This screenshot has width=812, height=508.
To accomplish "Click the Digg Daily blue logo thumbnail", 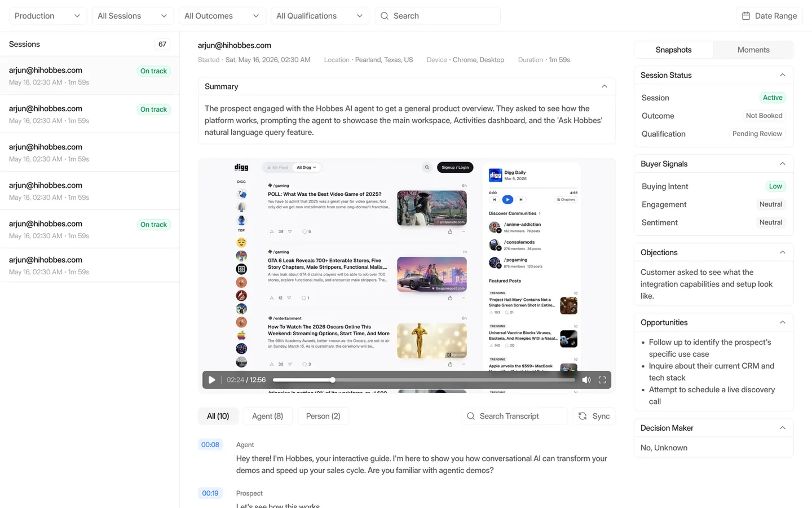I will [496, 175].
